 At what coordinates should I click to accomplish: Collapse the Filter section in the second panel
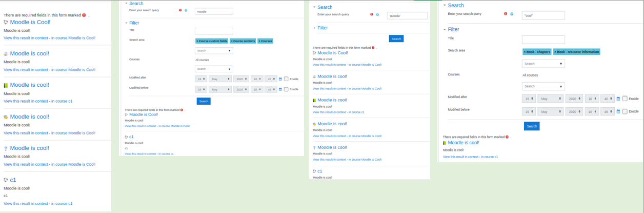(127, 23)
